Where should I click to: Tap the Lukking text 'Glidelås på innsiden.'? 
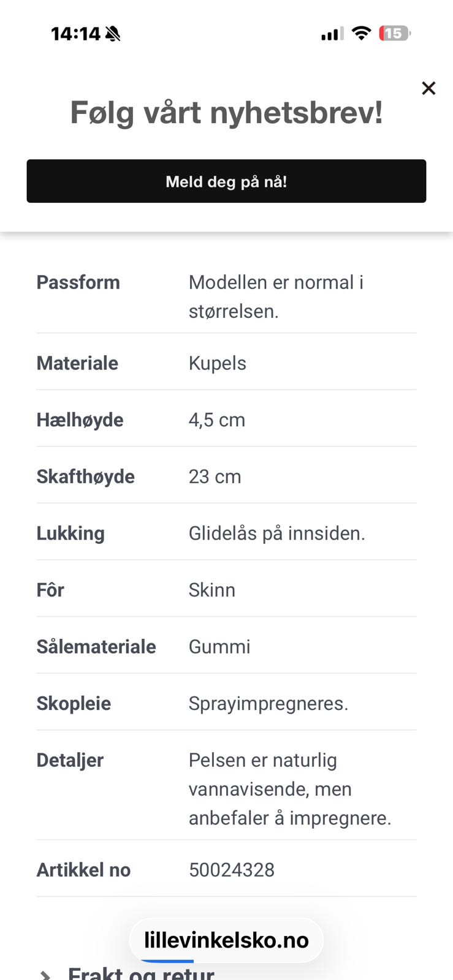pyautogui.click(x=276, y=533)
